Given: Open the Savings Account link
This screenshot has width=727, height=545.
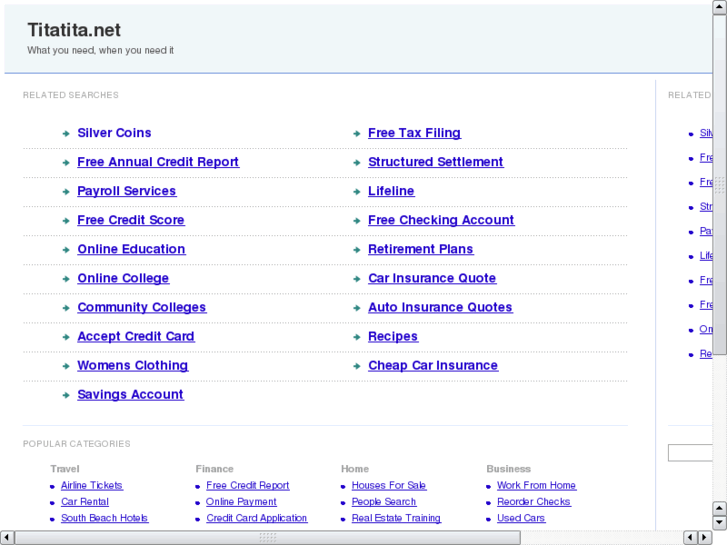Looking at the screenshot, I should click(x=130, y=394).
